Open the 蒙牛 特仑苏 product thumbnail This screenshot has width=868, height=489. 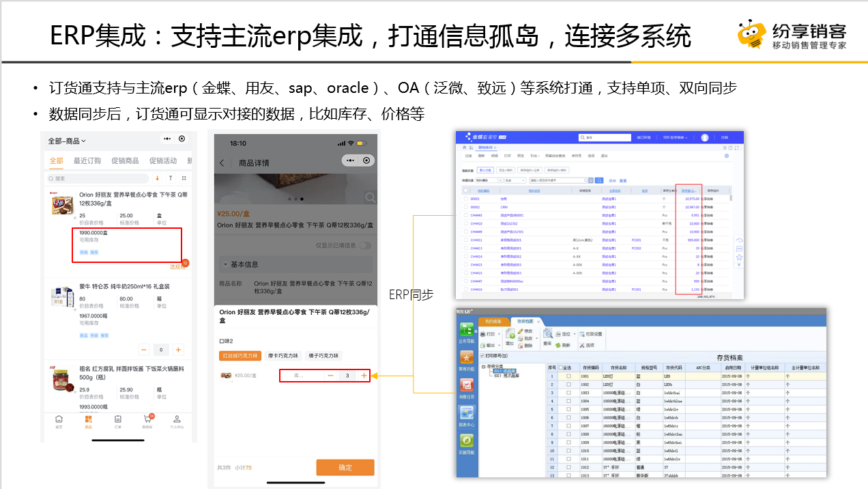[x=62, y=296]
